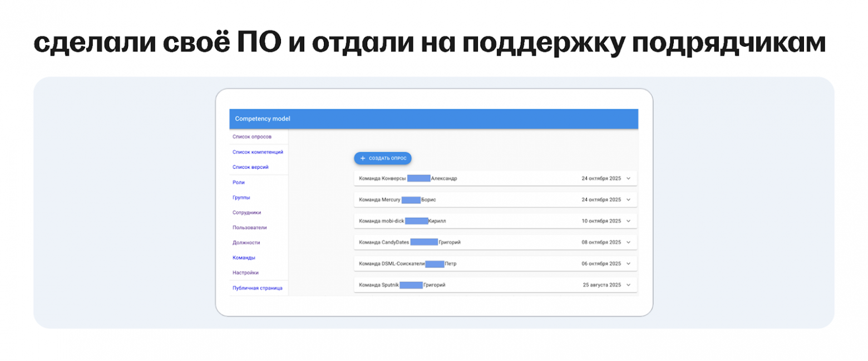Screen dimensions: 868x361
Task: Open the Пользователи page
Action: 250,227
